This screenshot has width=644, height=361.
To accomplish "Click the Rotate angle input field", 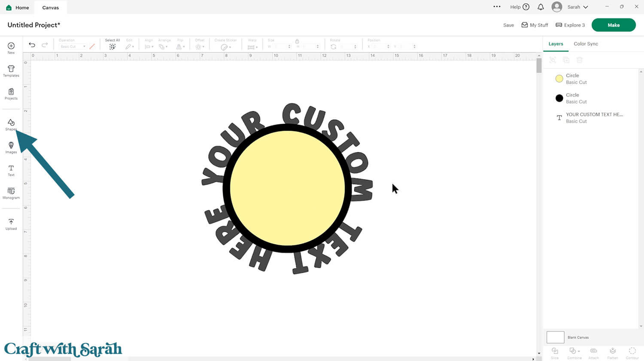I will [x=346, y=46].
